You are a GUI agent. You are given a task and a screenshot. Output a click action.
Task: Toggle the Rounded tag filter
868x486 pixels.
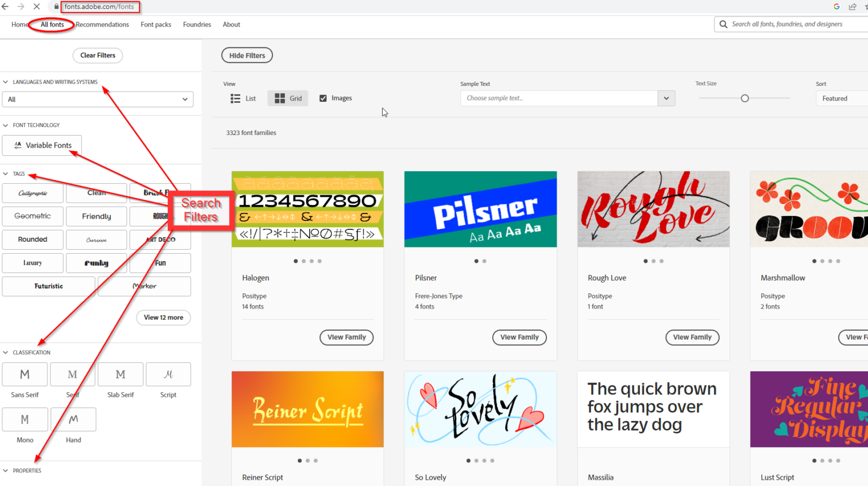pos(33,240)
